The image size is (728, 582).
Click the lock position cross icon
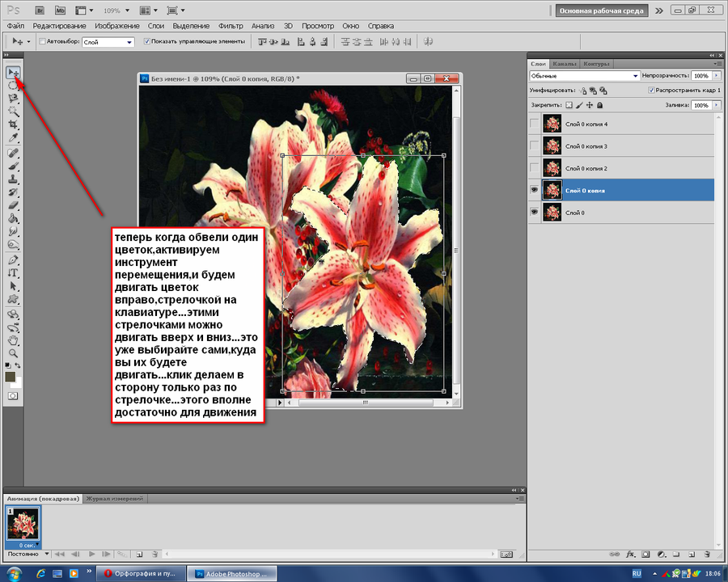coord(590,105)
